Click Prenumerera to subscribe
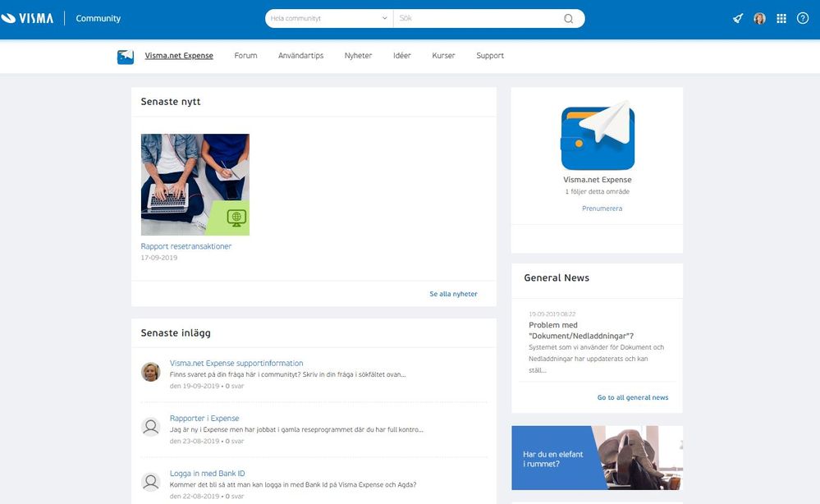 pyautogui.click(x=602, y=208)
